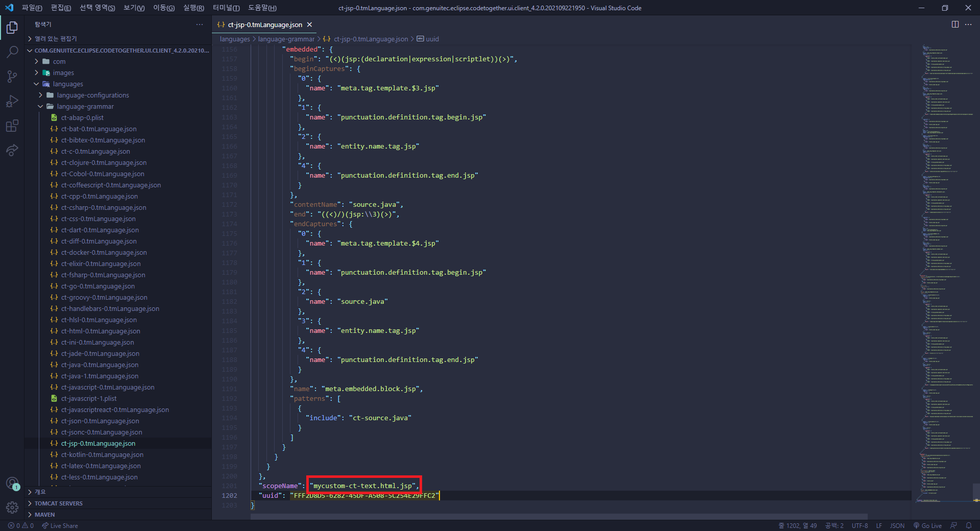Screen dimensions: 980x531
Task: Click Go Live in the status bar
Action: click(932, 525)
